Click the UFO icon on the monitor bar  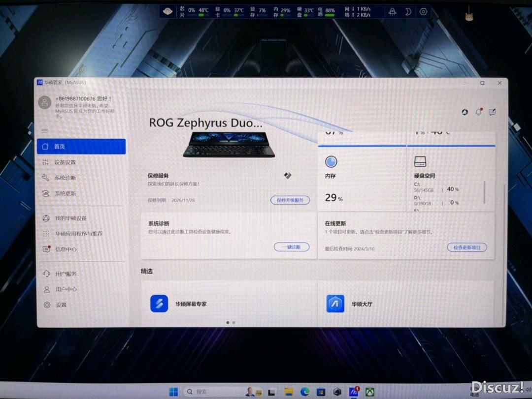pos(167,11)
